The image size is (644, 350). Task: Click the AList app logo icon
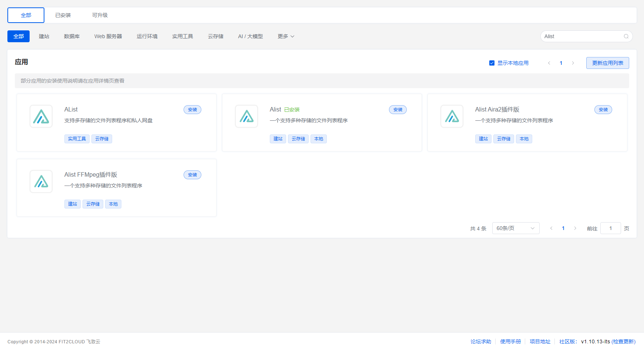(41, 116)
